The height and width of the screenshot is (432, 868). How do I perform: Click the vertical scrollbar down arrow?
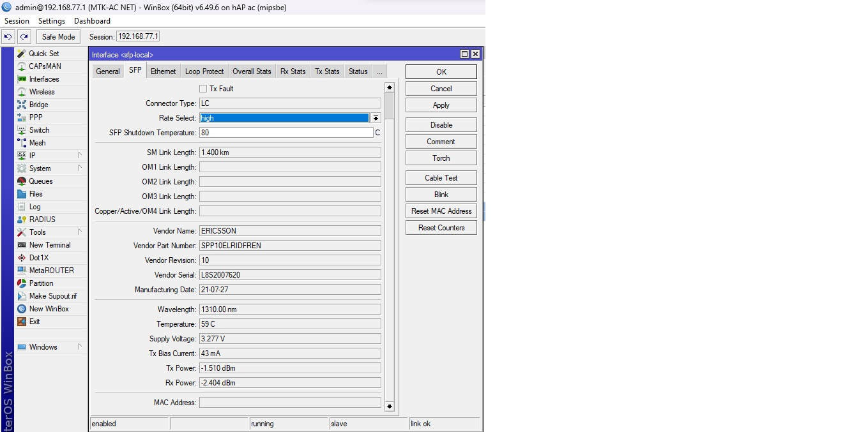(390, 406)
